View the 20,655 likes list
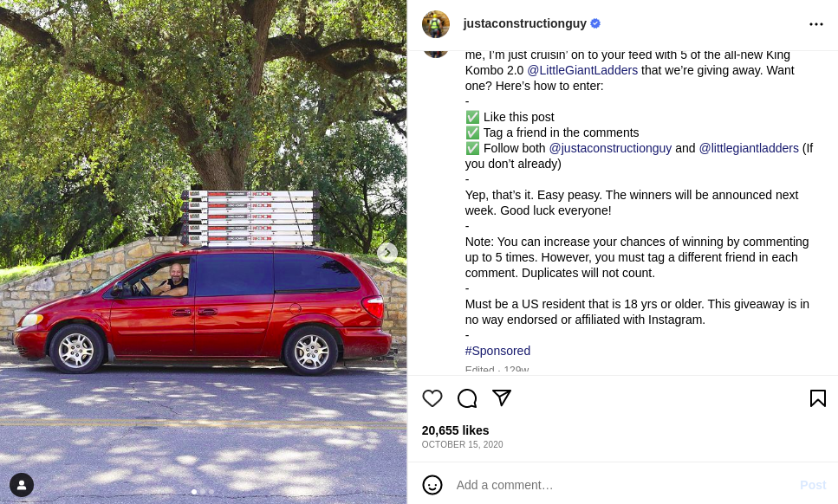The image size is (838, 504). pos(455,430)
